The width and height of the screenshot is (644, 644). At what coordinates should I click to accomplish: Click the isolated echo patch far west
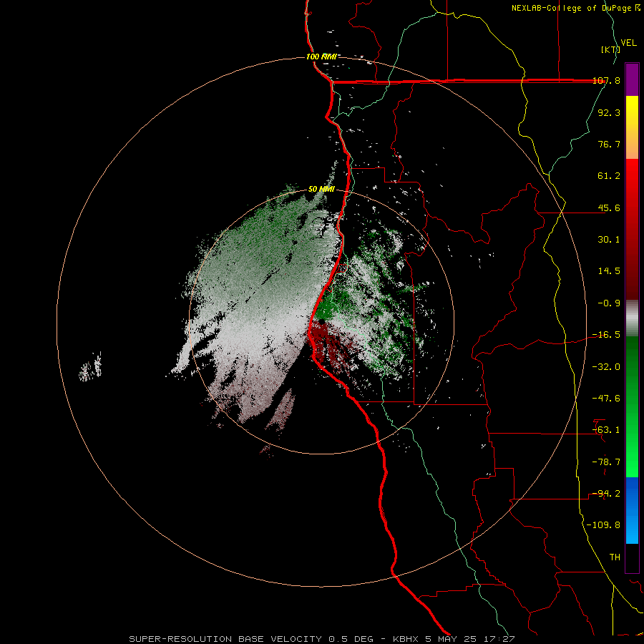pos(90,367)
